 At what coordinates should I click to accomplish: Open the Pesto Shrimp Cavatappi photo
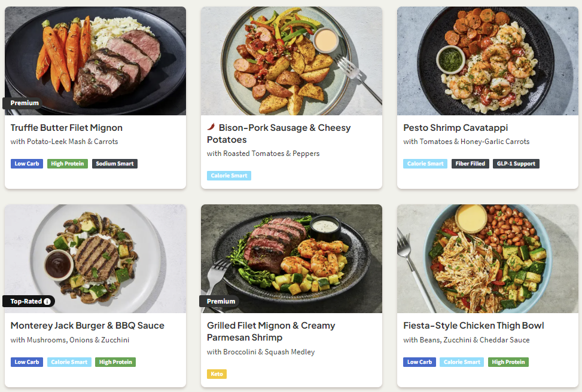click(x=487, y=60)
